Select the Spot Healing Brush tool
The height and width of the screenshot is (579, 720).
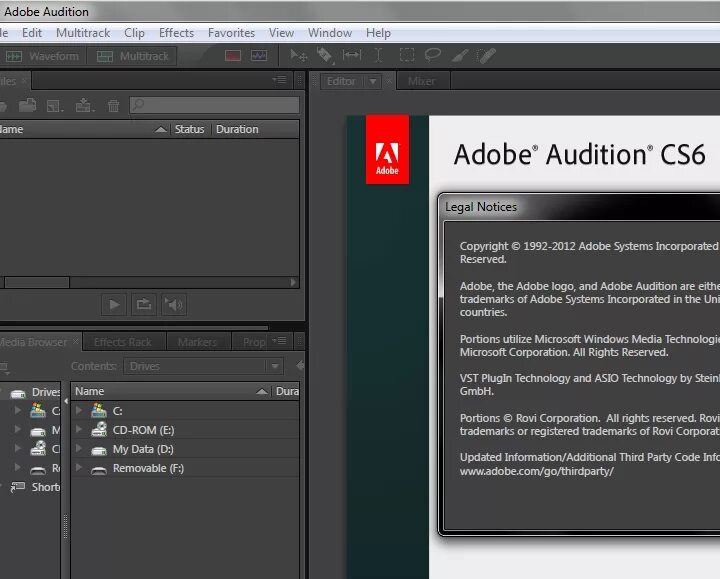(486, 56)
